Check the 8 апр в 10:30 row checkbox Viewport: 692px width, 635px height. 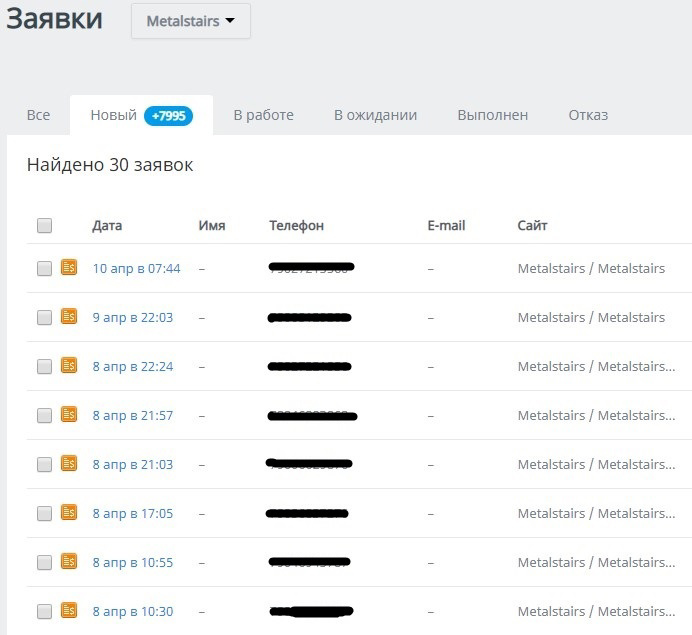point(45,611)
